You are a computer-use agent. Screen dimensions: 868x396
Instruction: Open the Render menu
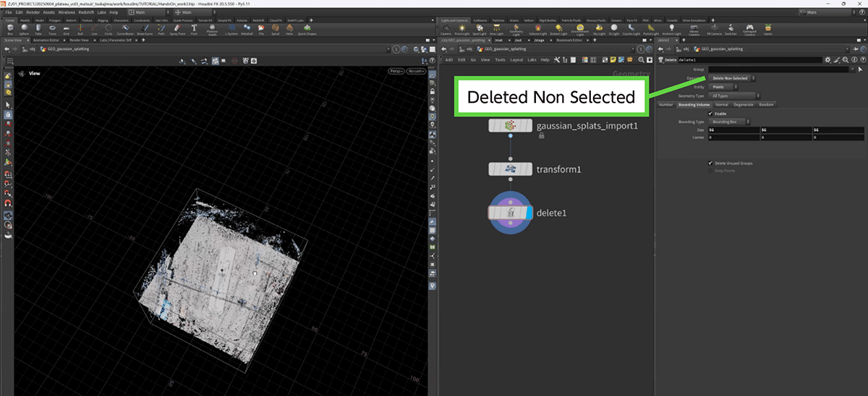coord(33,12)
